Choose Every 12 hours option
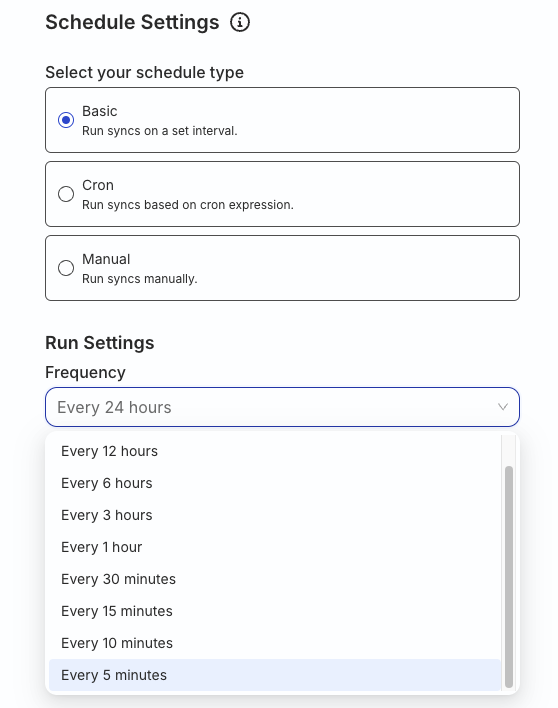The image size is (558, 708). pyautogui.click(x=275, y=451)
